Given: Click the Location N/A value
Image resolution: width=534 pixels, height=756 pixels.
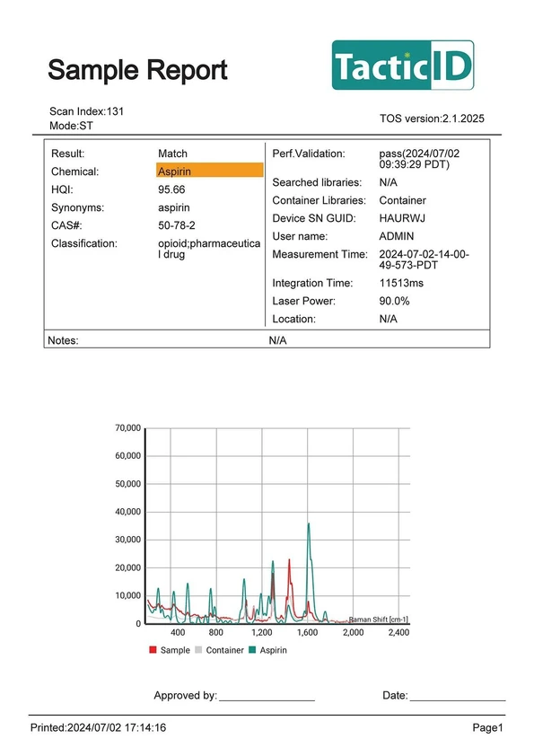Looking at the screenshot, I should [x=389, y=319].
